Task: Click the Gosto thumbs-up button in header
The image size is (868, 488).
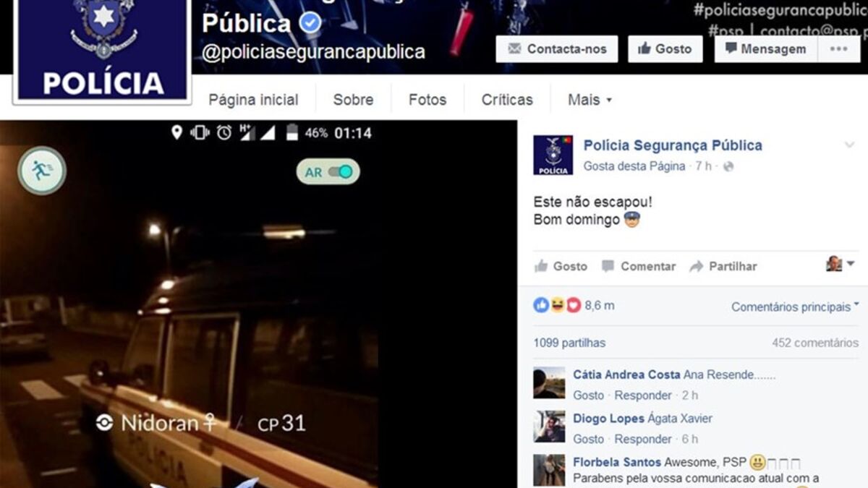Action: coord(665,49)
